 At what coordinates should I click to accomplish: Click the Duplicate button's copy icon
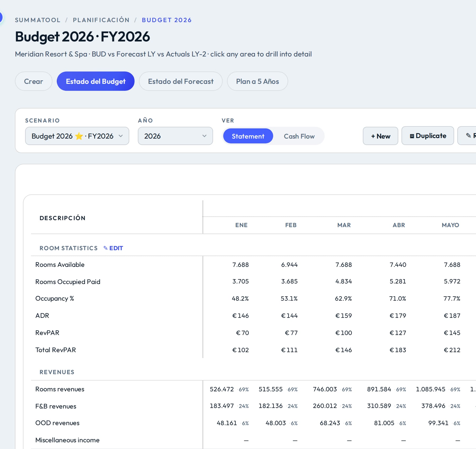pos(412,136)
